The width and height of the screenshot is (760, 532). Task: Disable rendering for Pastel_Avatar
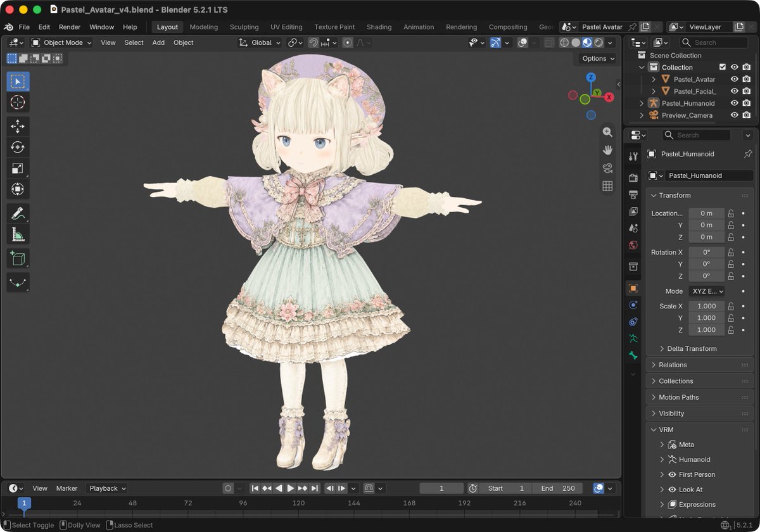(x=747, y=79)
